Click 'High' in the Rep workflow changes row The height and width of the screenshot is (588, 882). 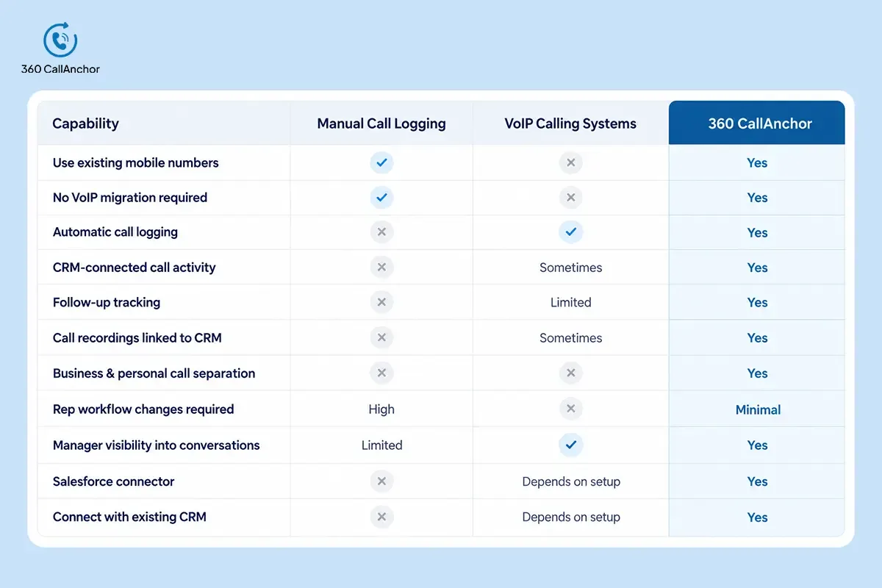point(381,409)
